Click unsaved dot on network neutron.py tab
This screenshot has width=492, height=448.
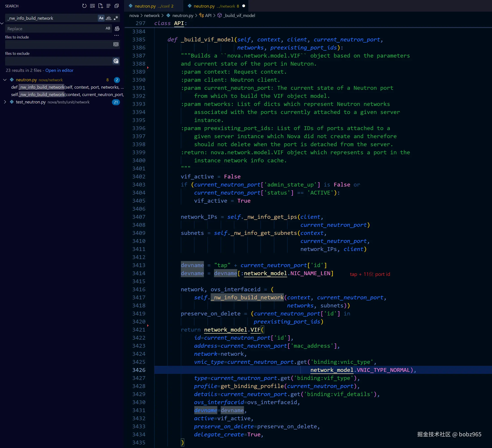(x=244, y=6)
